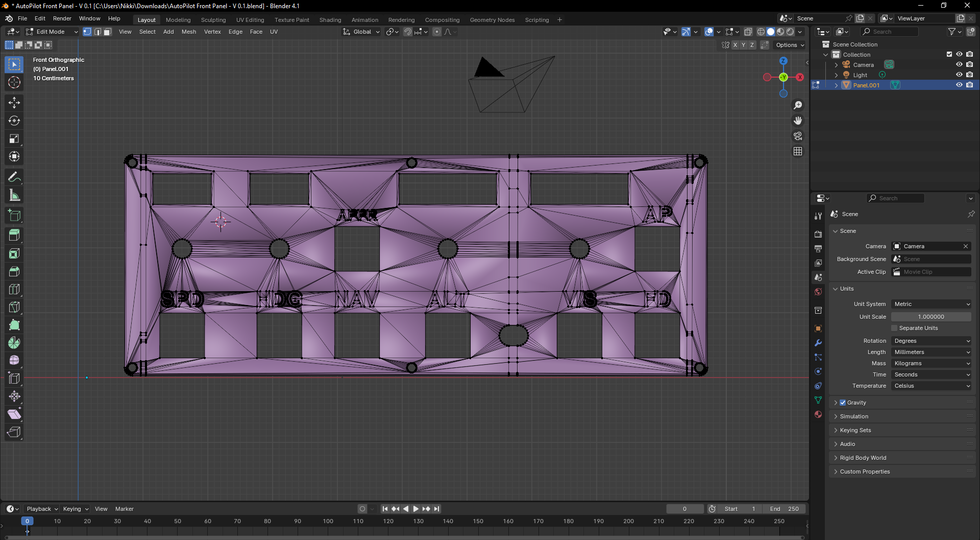
Task: Enable edge select mode
Action: (x=97, y=32)
